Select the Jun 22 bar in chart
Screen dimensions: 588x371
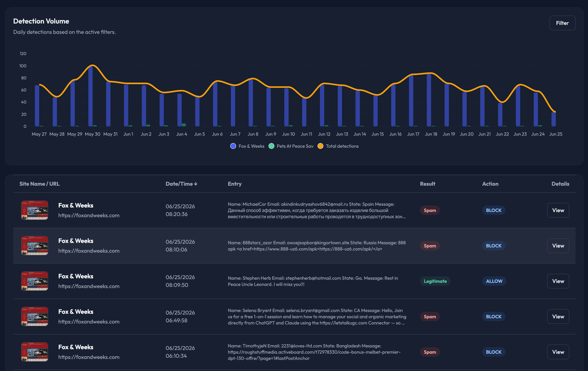[500, 114]
